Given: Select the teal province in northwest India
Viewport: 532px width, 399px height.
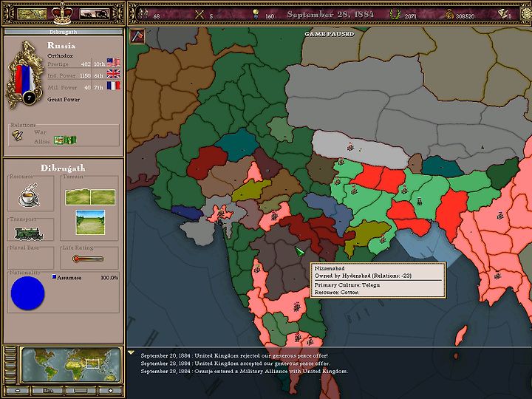Looking at the screenshot, I should pos(237,145).
